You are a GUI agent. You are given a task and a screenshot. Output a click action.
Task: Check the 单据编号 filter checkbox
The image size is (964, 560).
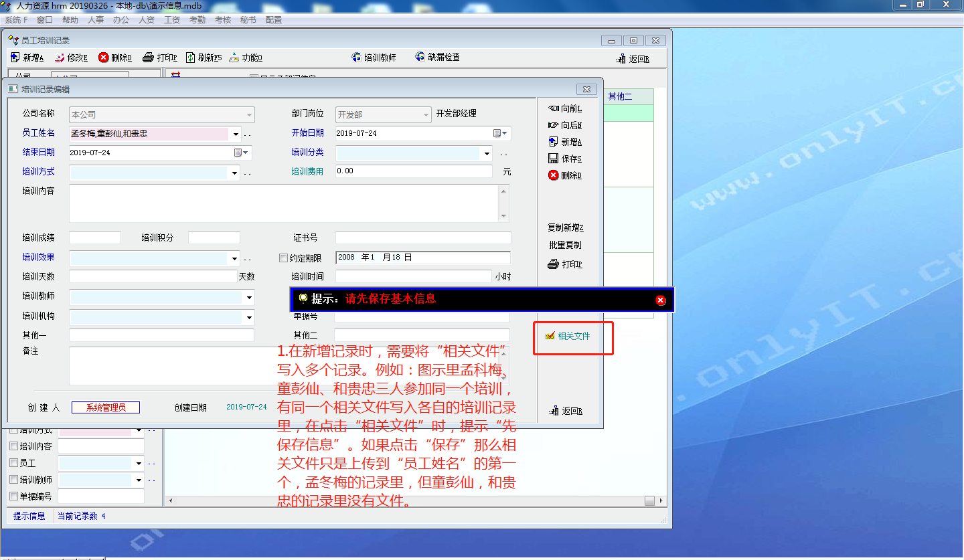click(x=13, y=496)
